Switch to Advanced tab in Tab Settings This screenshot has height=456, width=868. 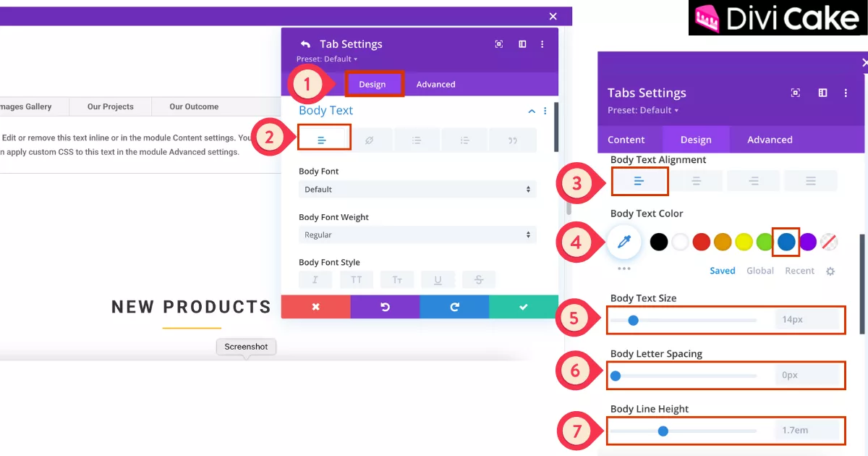(x=435, y=85)
